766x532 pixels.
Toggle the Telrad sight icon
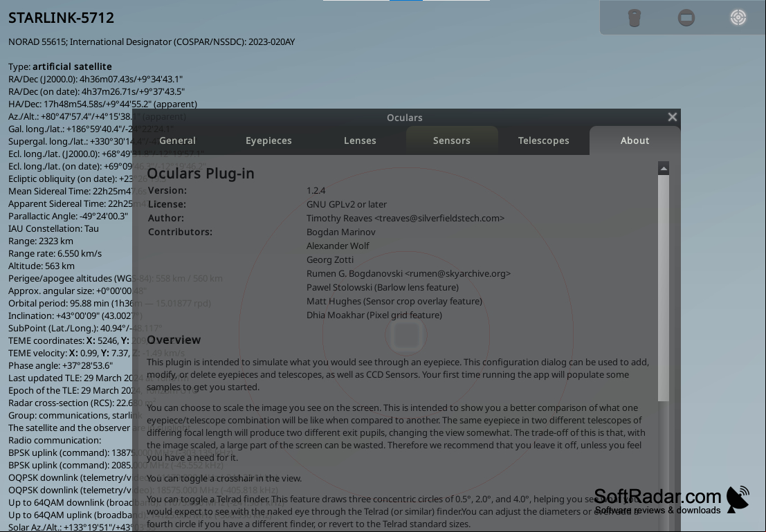(x=738, y=17)
